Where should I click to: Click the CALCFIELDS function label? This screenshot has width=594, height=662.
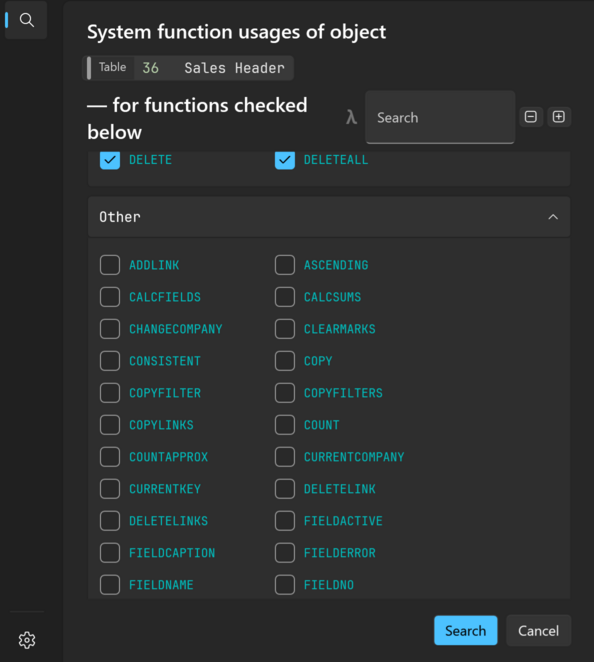point(165,297)
